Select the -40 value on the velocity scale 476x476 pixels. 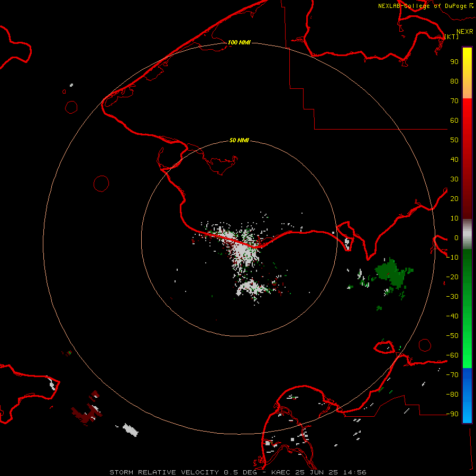(452, 316)
